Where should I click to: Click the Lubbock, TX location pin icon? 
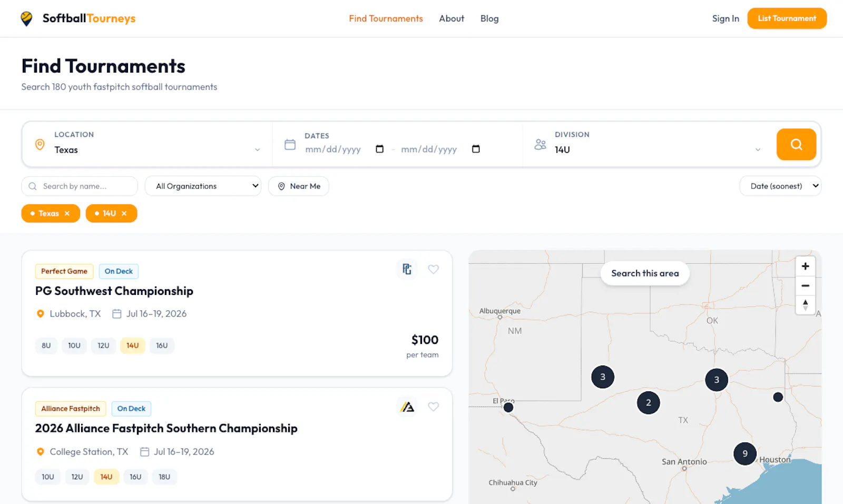(x=40, y=314)
